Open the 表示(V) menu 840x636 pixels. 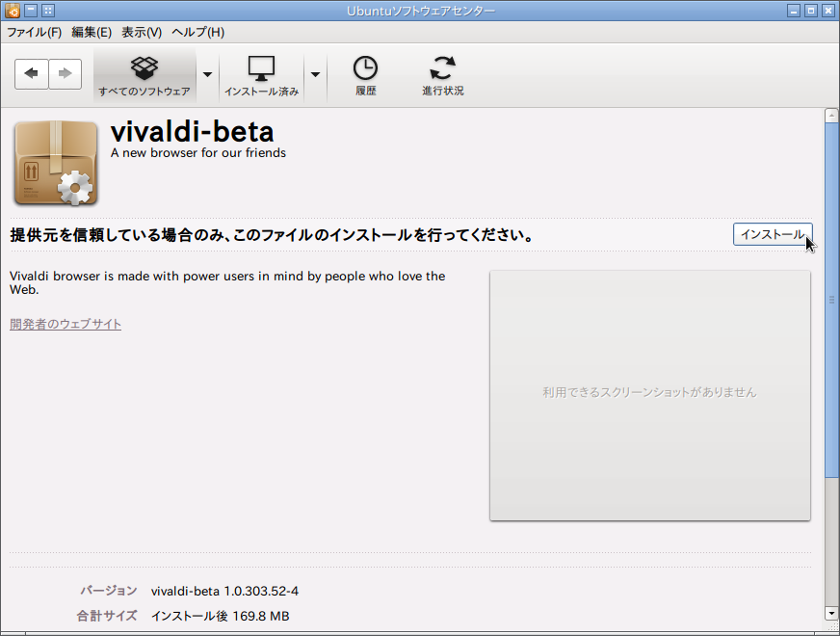[x=142, y=32]
